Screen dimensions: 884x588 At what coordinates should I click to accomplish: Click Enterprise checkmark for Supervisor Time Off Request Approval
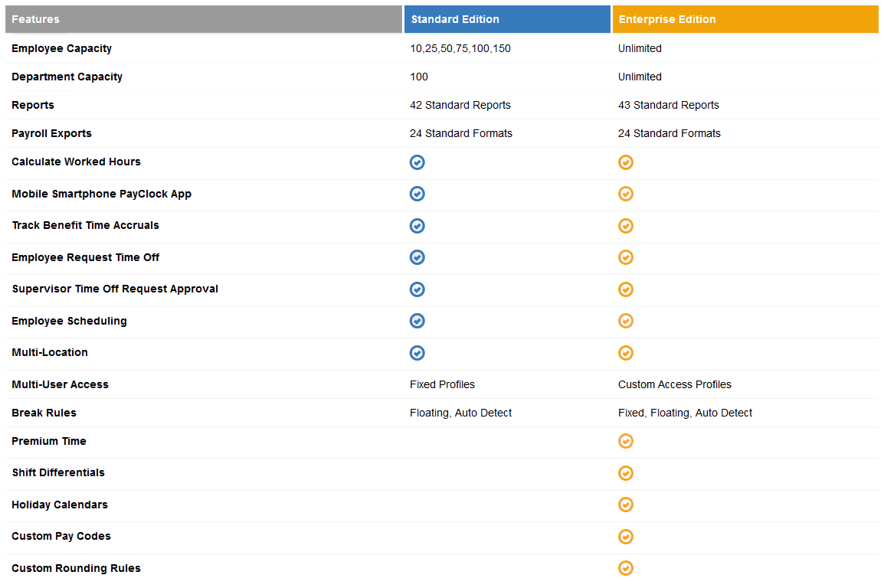[626, 289]
